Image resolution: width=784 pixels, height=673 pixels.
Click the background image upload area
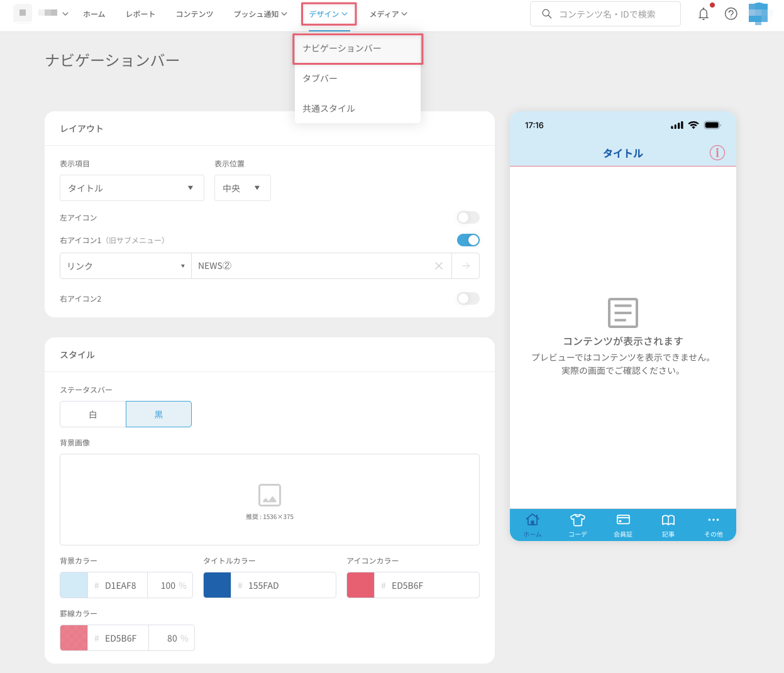click(x=270, y=500)
